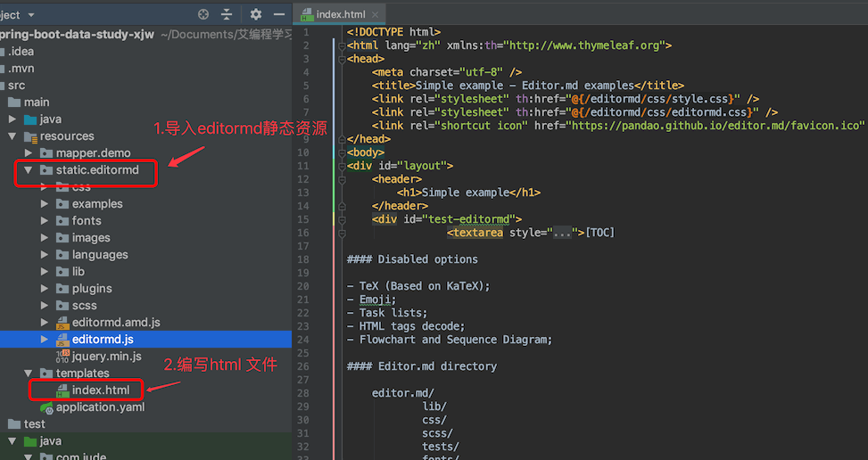Click the index.html file icon in tree
Screen dimensions: 868x460
click(62, 390)
